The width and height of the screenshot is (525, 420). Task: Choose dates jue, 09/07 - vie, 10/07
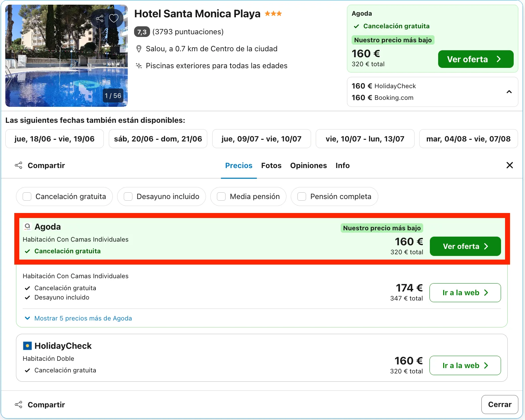coord(262,139)
